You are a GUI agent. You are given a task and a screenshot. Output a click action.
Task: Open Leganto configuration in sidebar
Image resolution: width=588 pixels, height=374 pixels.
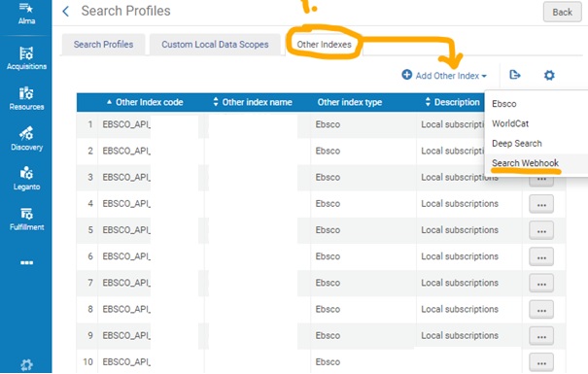tap(26, 179)
